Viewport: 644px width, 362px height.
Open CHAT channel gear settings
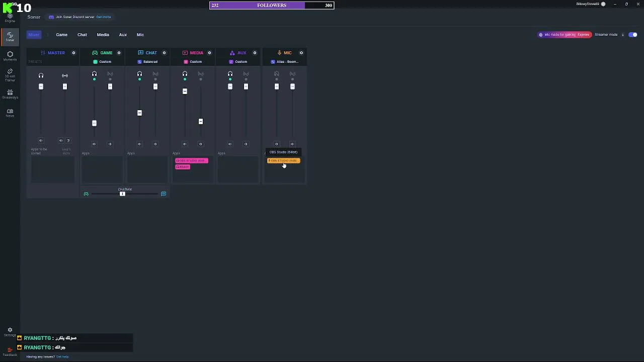pos(164,53)
